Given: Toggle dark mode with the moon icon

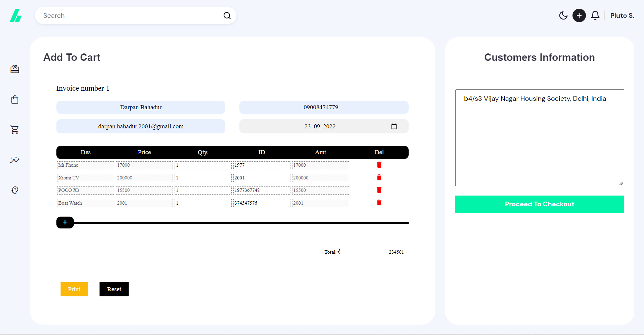Looking at the screenshot, I should [x=563, y=15].
